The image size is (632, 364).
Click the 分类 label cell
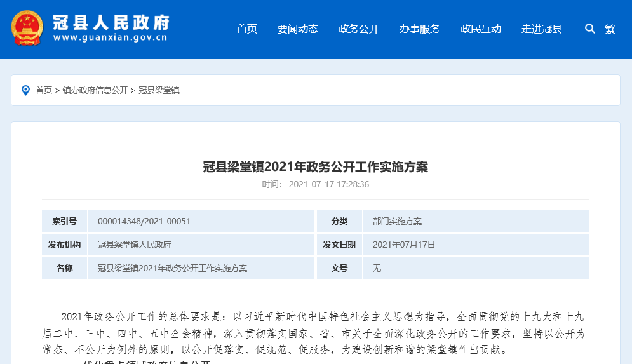click(x=339, y=221)
